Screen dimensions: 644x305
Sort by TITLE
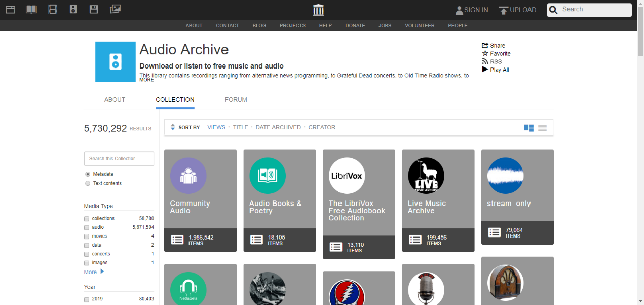(x=241, y=127)
